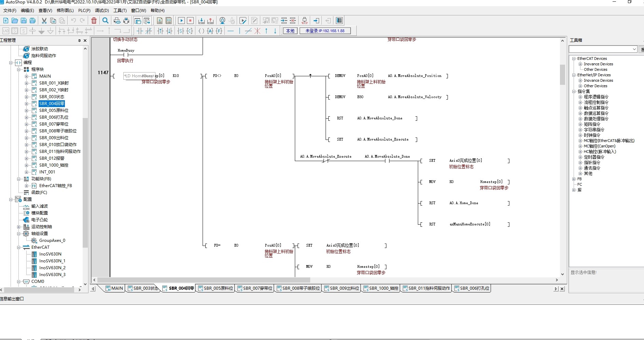Select GroupAxes_0 under 轴组设置
644x340 pixels.
tap(52, 240)
